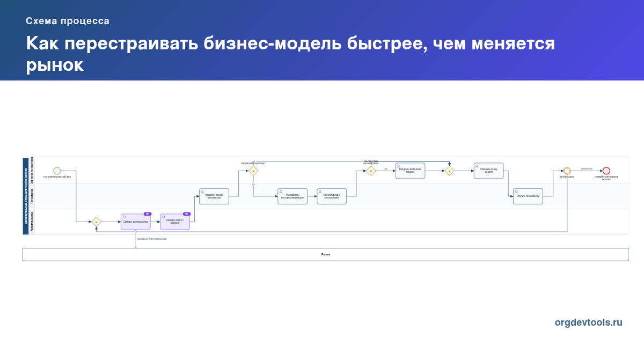Click user icon in 'Провести сессию' task
This screenshot has width=644, height=338.
[x=202, y=192]
